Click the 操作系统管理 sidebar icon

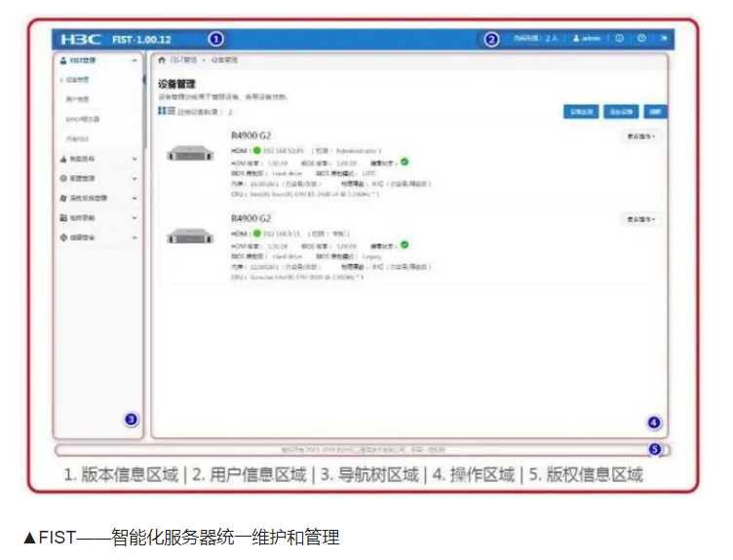pos(63,198)
